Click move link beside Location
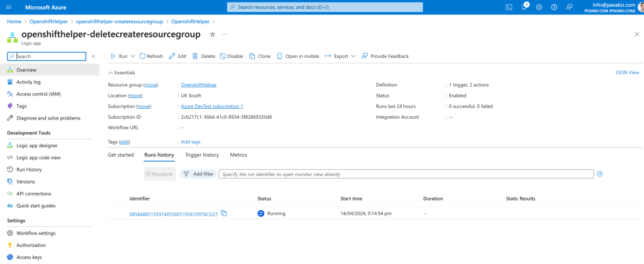Image resolution: width=644 pixels, height=264 pixels. click(135, 96)
